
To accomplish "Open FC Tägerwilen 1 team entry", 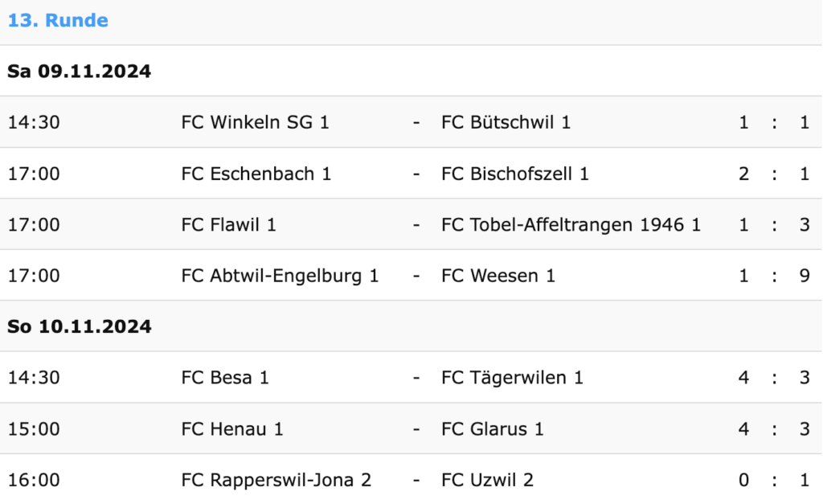I will (x=512, y=378).
